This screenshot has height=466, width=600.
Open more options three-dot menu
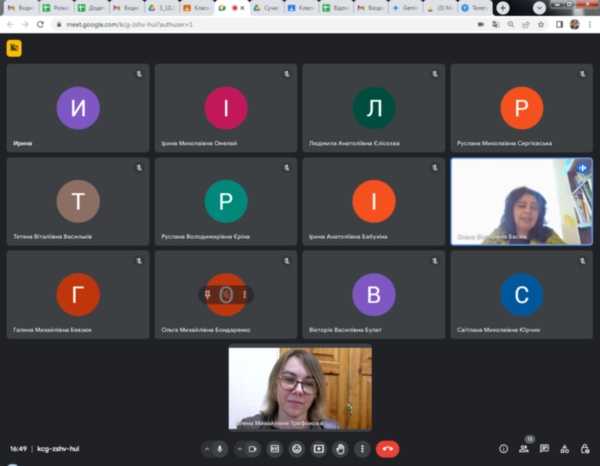pos(362,449)
